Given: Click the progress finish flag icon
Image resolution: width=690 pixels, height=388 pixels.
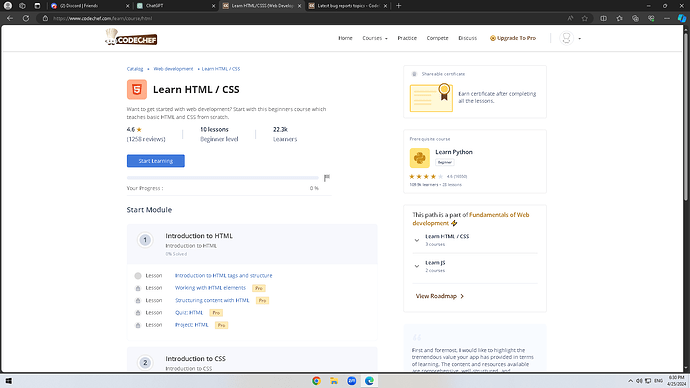Looking at the screenshot, I should coord(327,178).
